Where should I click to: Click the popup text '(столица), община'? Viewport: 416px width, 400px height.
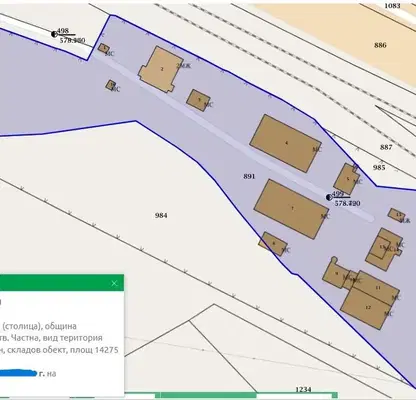[39, 326]
